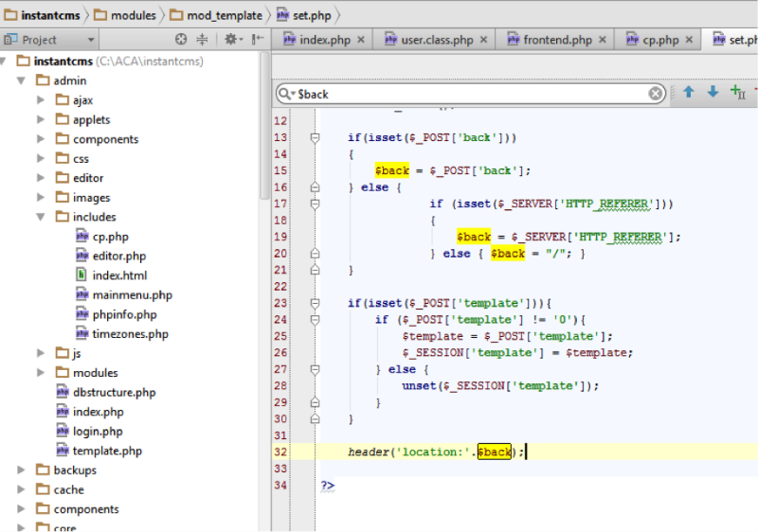Expand the backups folder
The width and height of the screenshot is (758, 532).
coord(21,470)
